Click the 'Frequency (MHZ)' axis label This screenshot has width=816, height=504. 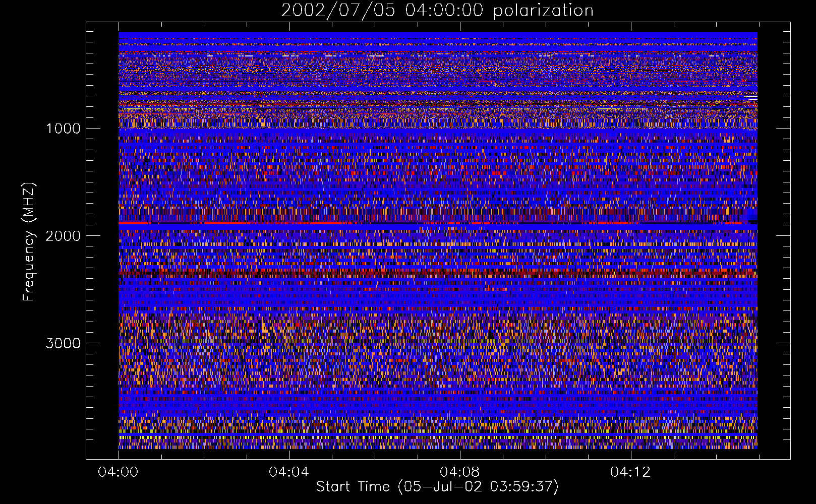click(29, 241)
